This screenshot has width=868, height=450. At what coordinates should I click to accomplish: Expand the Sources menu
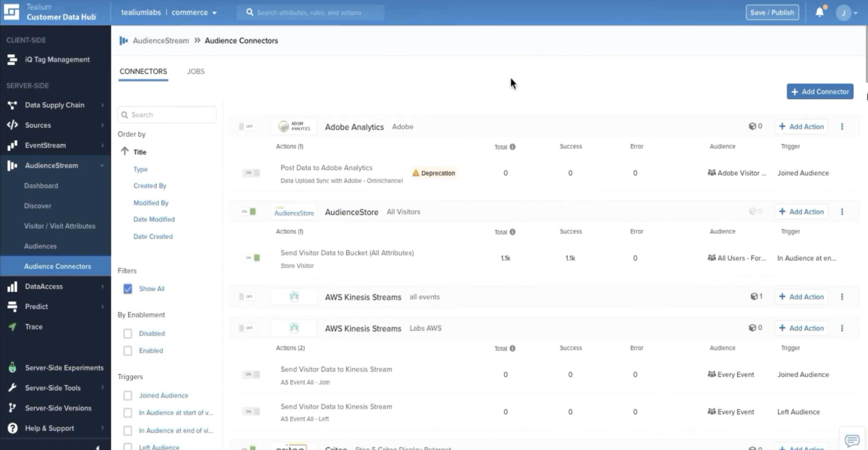point(102,125)
